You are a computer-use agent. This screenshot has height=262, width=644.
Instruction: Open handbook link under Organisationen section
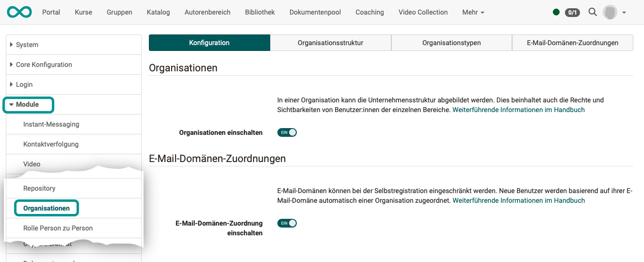[518, 110]
